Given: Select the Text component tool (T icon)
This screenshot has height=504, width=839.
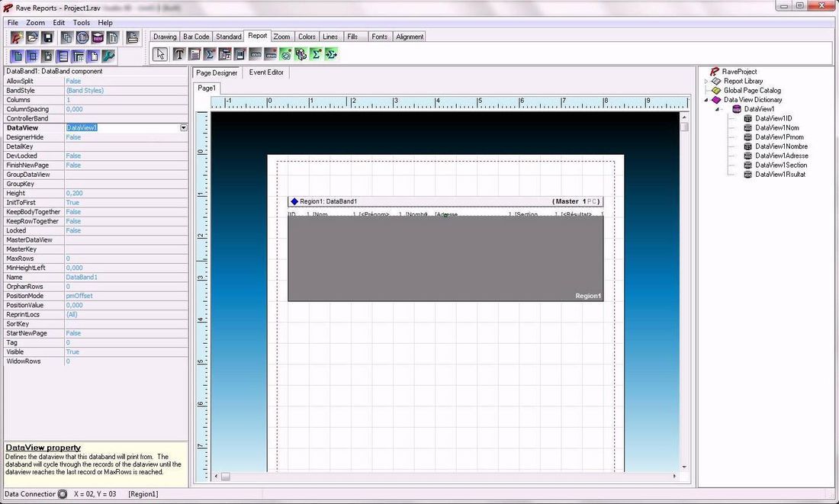Looking at the screenshot, I should click(179, 54).
